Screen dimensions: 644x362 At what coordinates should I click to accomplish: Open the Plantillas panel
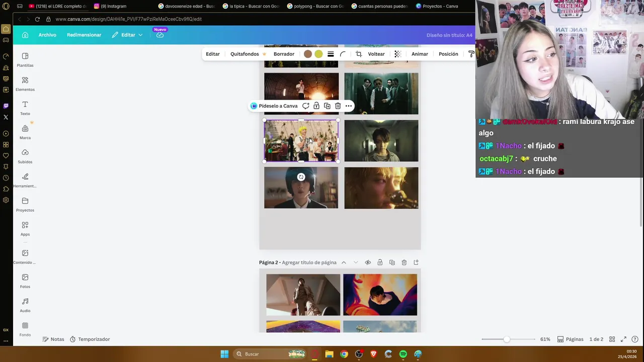[25, 59]
